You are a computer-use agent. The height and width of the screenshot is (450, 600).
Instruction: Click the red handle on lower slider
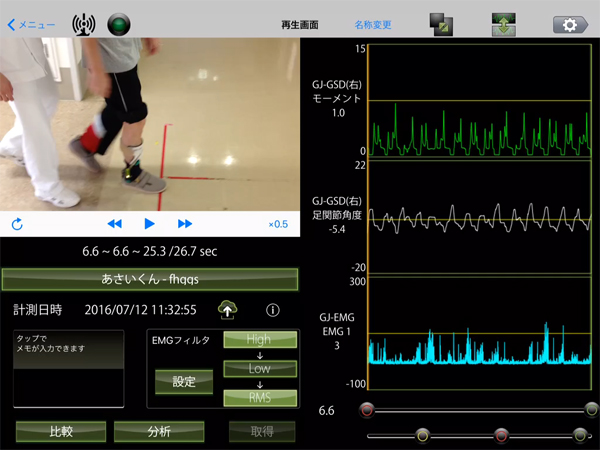[501, 435]
